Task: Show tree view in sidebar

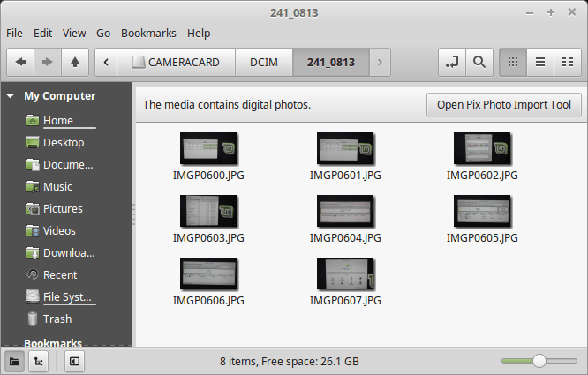Action: pos(39,361)
